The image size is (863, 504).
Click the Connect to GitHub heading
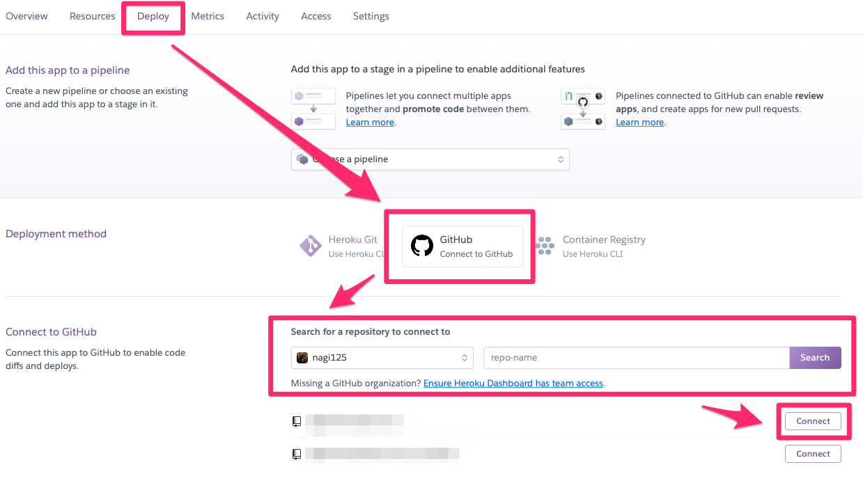(x=51, y=332)
